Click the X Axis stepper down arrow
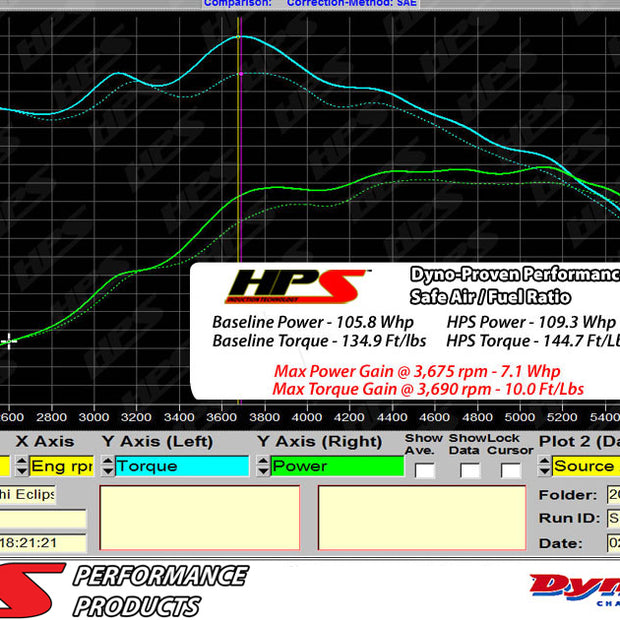620x620 pixels. tap(22, 471)
